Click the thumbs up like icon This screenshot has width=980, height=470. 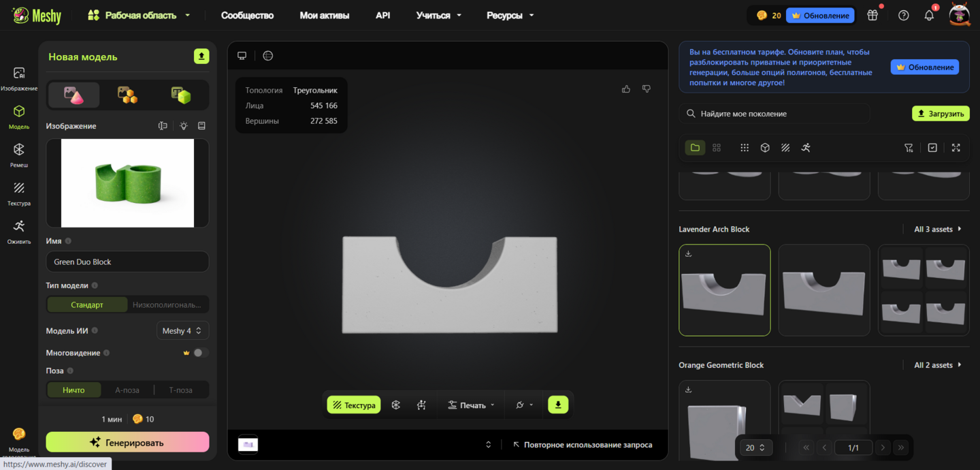626,89
